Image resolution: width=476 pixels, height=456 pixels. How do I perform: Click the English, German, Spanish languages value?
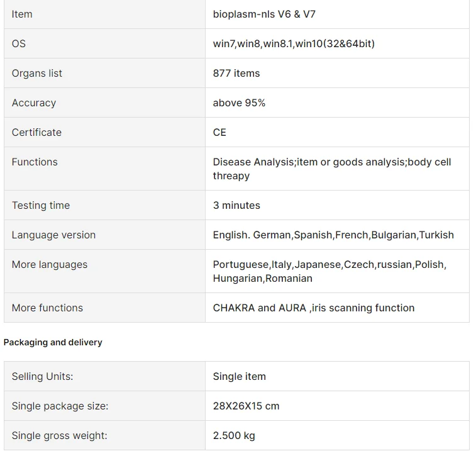(x=333, y=235)
